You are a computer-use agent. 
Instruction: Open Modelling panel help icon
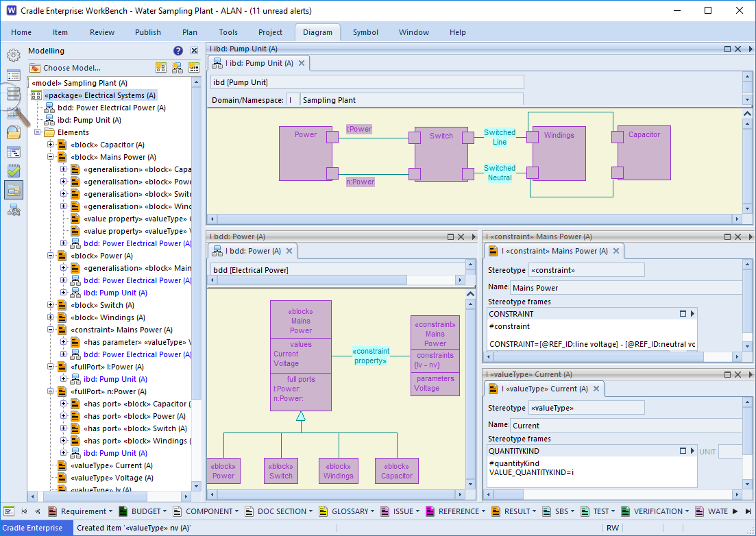(x=178, y=51)
